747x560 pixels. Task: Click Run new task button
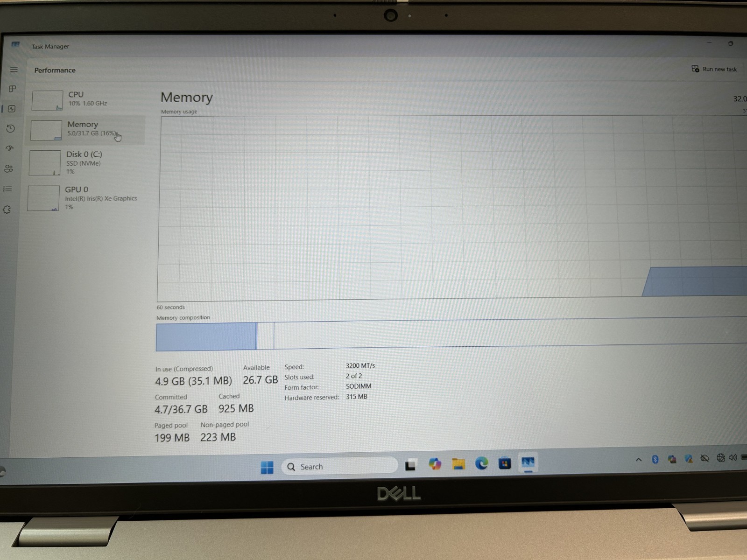[x=714, y=69]
